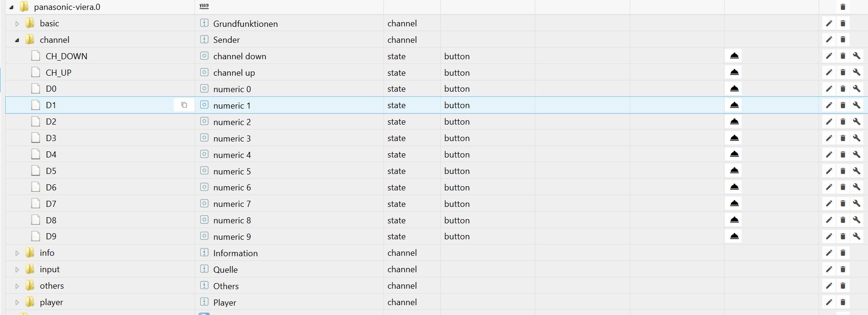Expand the player folder

[x=17, y=302]
